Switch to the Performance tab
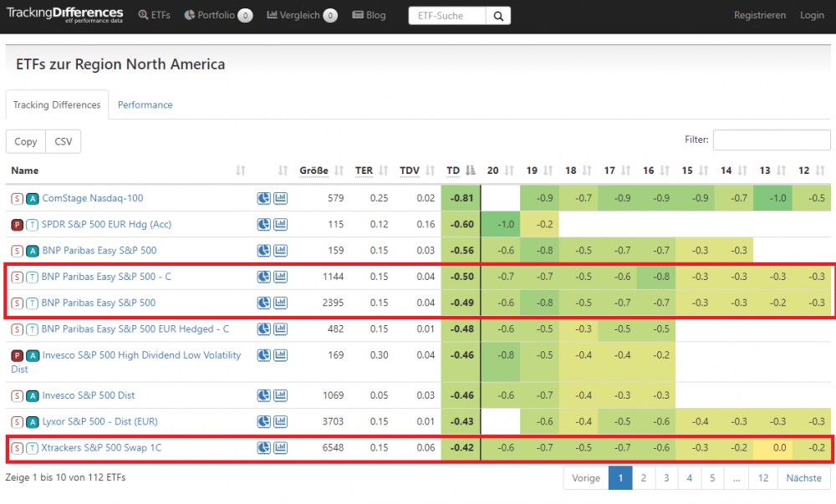This screenshot has width=836, height=504. [x=145, y=105]
